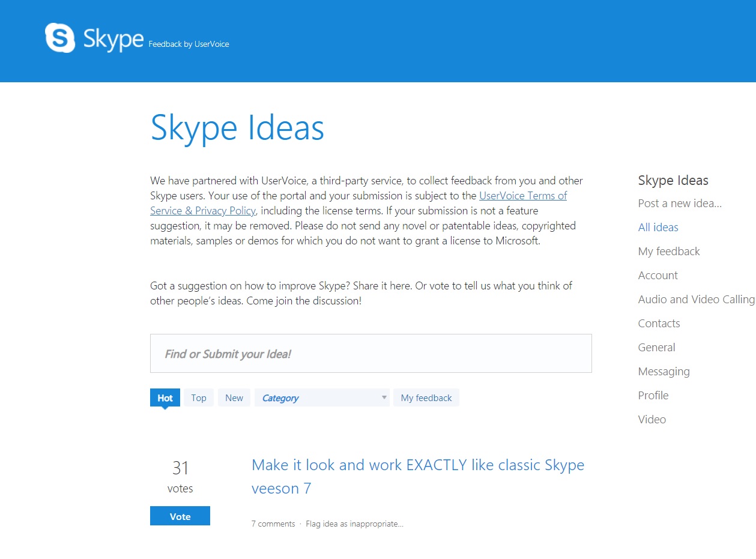Open the Profile category

point(653,395)
